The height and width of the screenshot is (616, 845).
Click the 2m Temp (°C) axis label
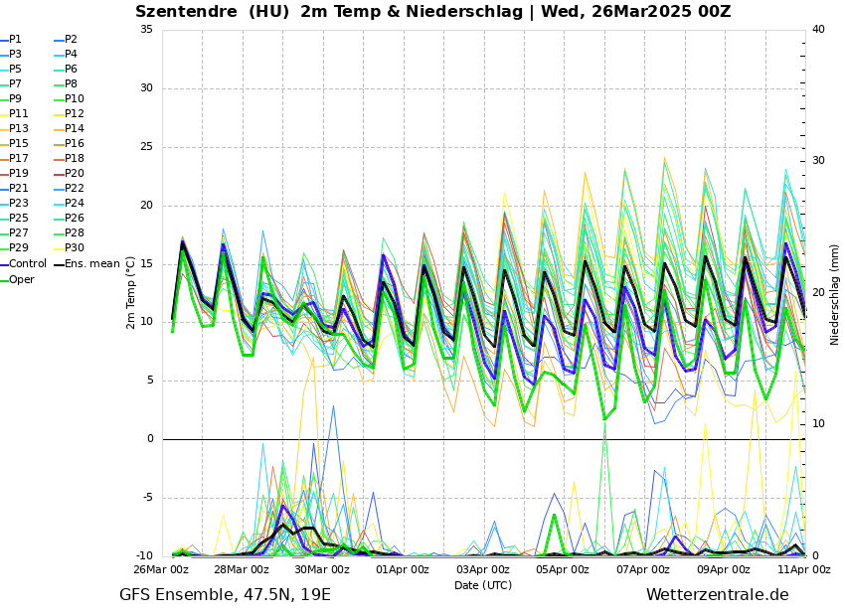131,292
